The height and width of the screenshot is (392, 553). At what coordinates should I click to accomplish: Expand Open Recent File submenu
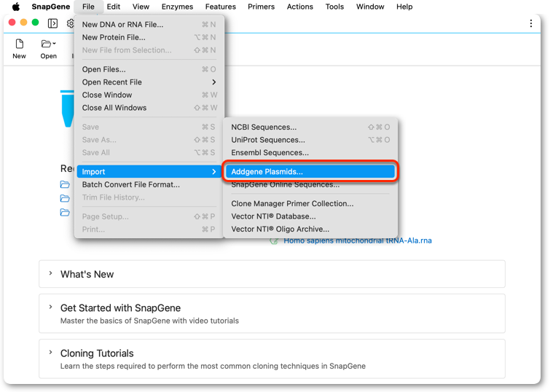coord(149,82)
